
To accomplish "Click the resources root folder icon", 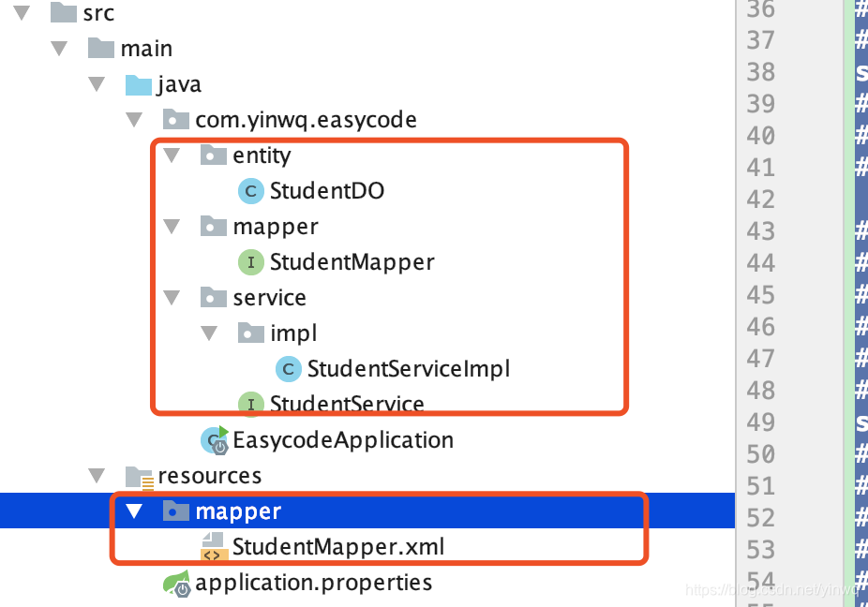I will [x=140, y=475].
